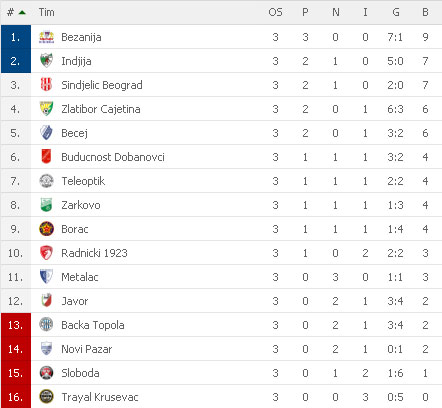Click the Sindjelic Beograd crest icon
The width and height of the screenshot is (442, 408).
tap(46, 85)
